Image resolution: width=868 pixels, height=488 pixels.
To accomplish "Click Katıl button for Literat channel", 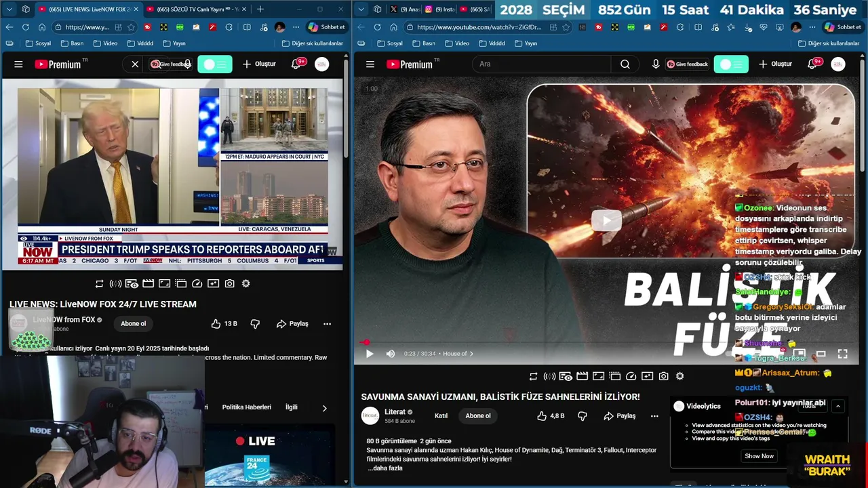I will click(441, 416).
